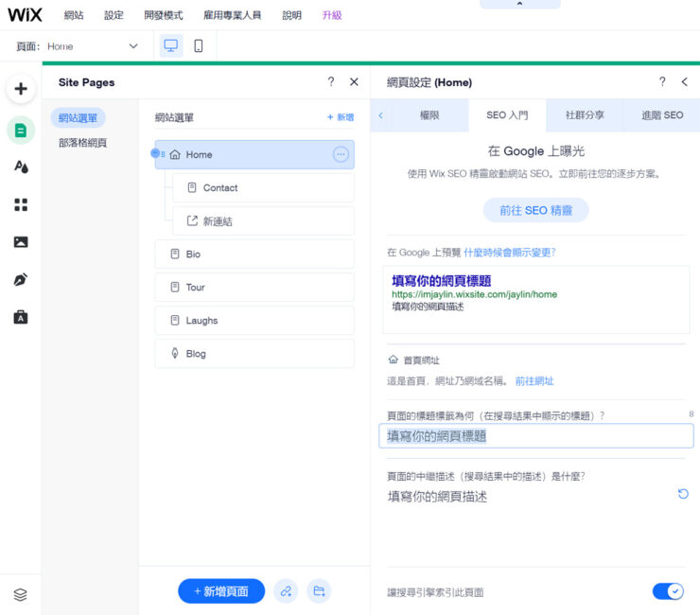Select the Home page row
The image size is (700, 615).
(x=254, y=154)
